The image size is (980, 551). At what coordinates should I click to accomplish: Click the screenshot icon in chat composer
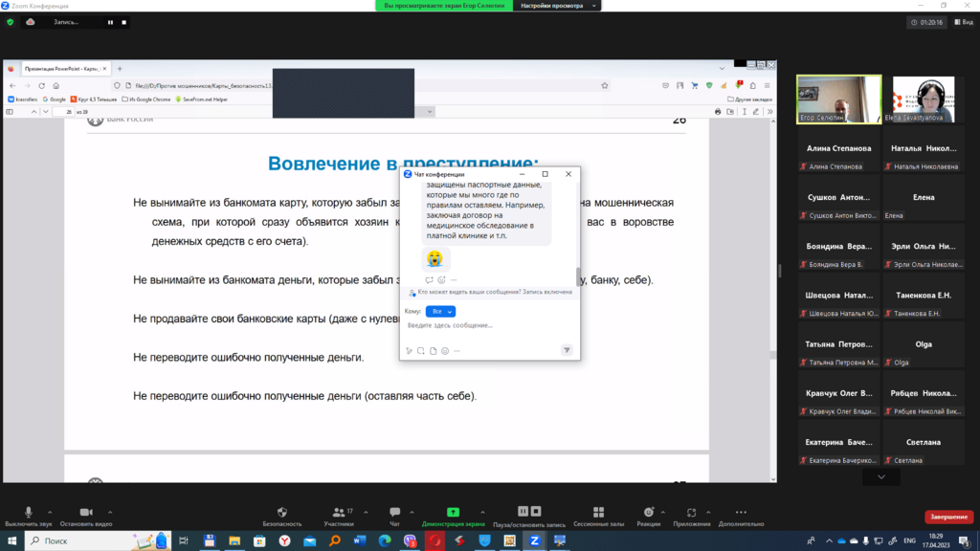[x=421, y=351]
